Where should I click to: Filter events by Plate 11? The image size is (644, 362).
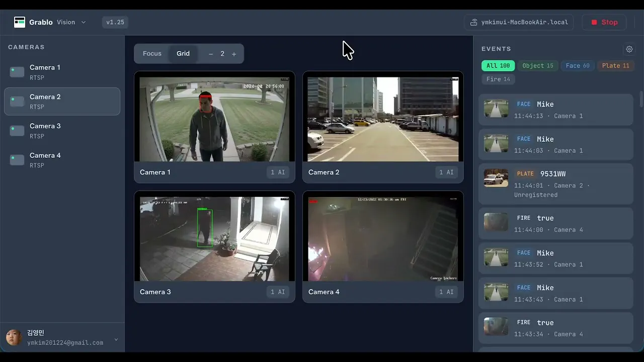pos(616,65)
